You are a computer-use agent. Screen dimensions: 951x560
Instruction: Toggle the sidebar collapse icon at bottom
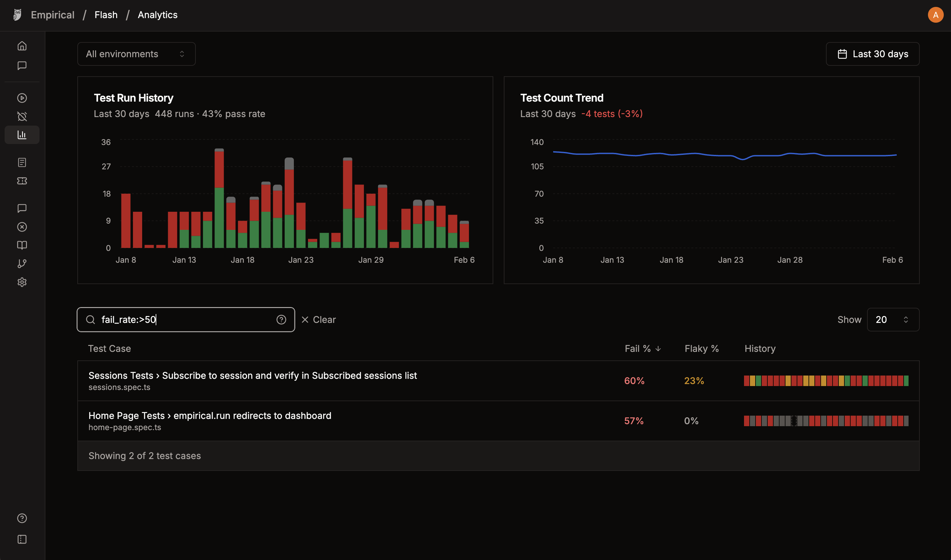click(x=21, y=539)
